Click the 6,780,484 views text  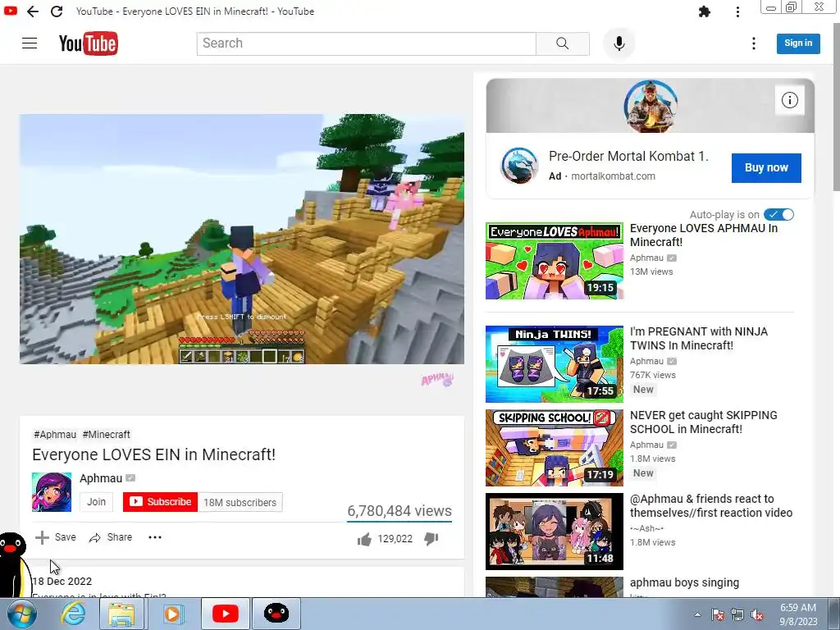pyautogui.click(x=399, y=511)
